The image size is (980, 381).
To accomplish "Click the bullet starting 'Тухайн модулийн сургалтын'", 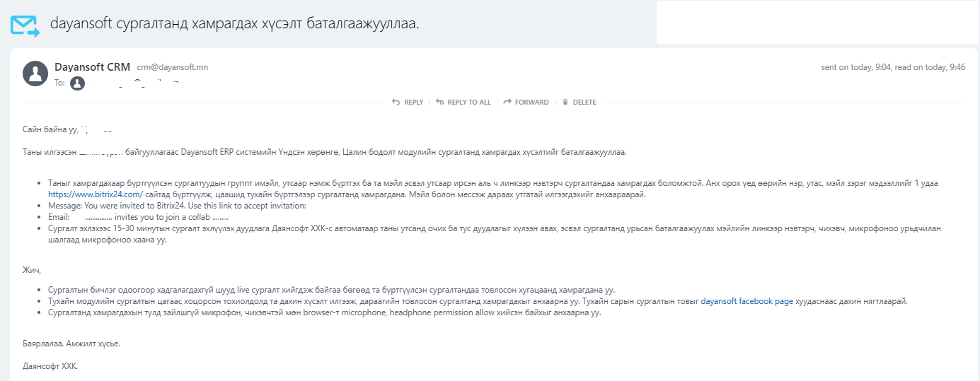I will 478,301.
